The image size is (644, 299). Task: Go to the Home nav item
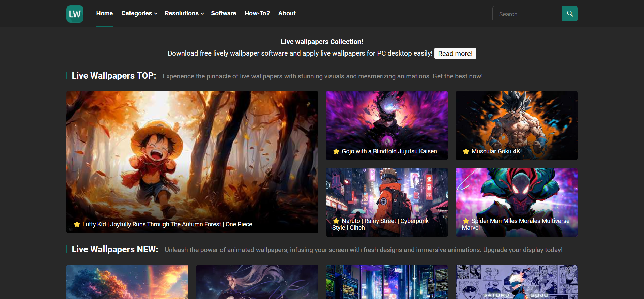point(105,13)
